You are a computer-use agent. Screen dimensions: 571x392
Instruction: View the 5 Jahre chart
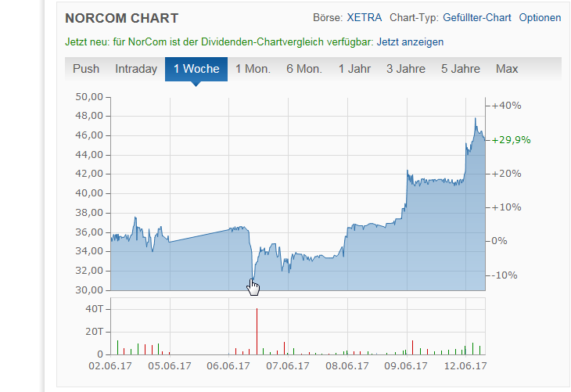click(x=461, y=69)
